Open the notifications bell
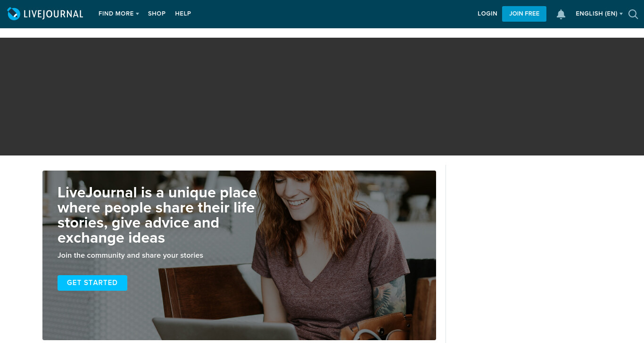644x343 pixels. 561,14
